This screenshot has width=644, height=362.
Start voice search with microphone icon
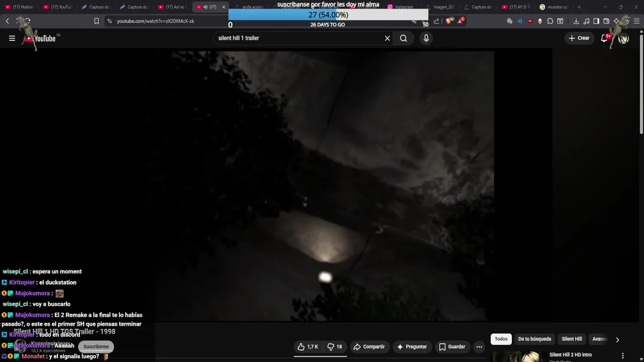(x=426, y=38)
